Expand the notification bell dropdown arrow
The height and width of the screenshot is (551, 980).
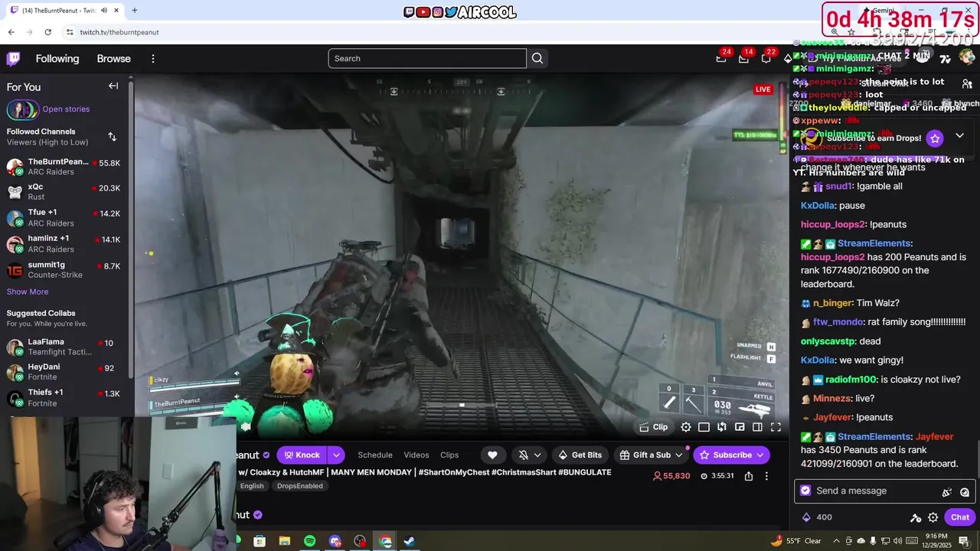click(537, 455)
